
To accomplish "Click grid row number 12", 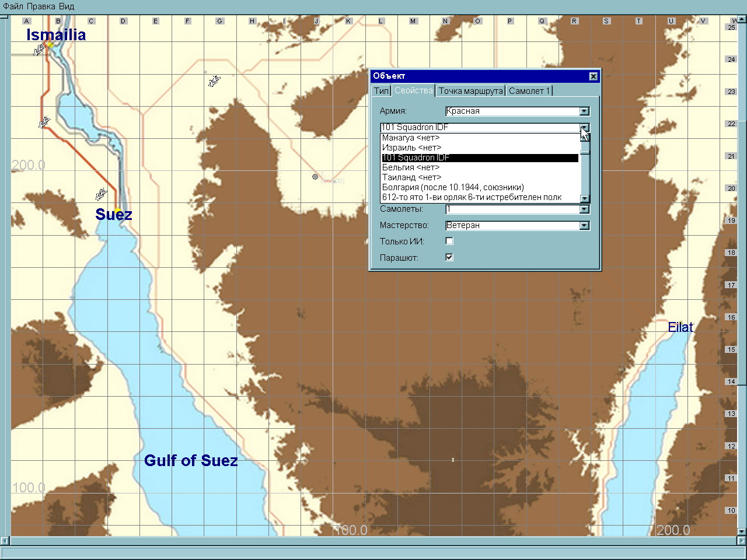I will 731,446.
